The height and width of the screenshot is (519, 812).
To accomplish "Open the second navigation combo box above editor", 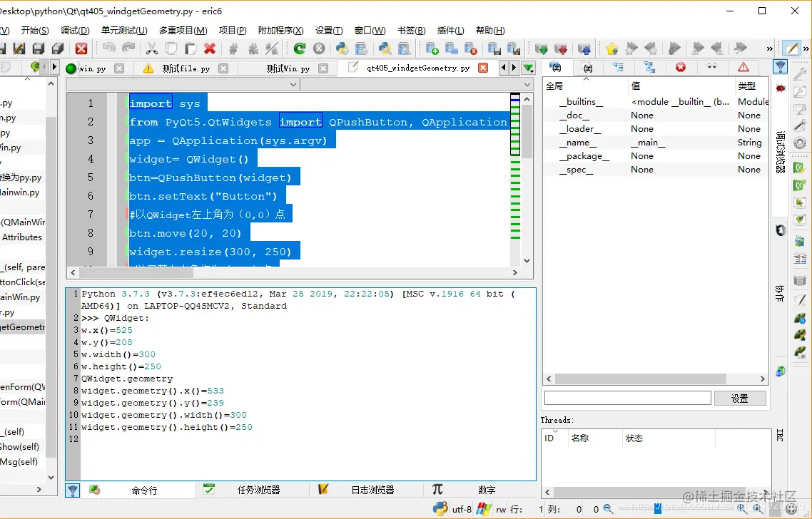I will pyautogui.click(x=417, y=84).
